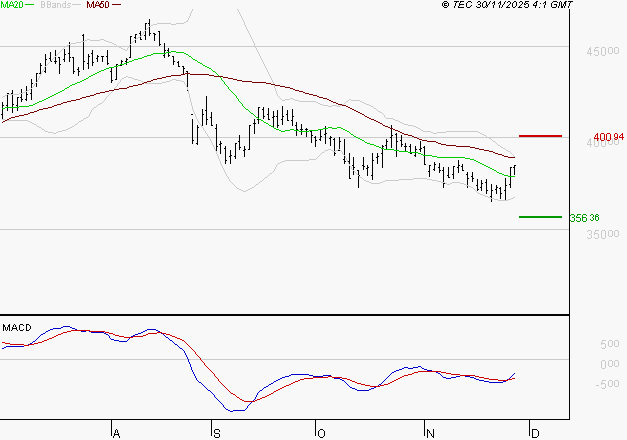Click the MA20 legend label
This screenshot has width=627, height=440.
(12, 5)
